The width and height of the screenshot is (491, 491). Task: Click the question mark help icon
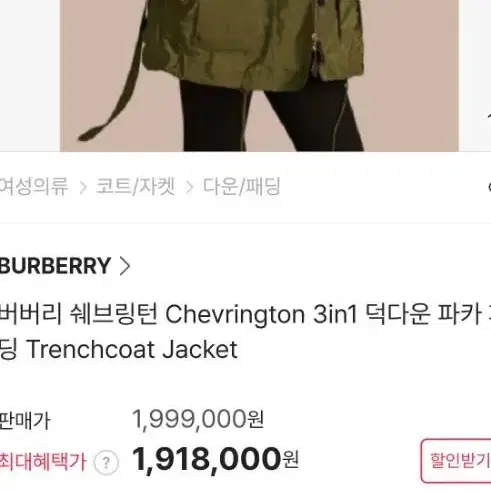coord(106,463)
